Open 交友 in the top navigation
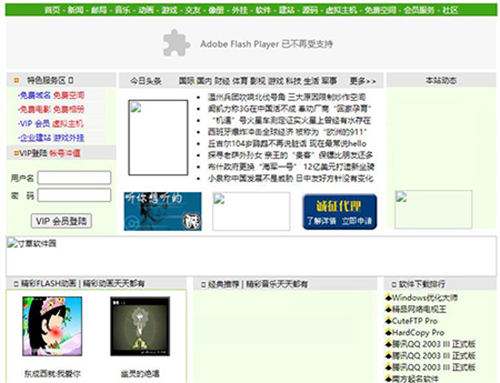 point(193,10)
